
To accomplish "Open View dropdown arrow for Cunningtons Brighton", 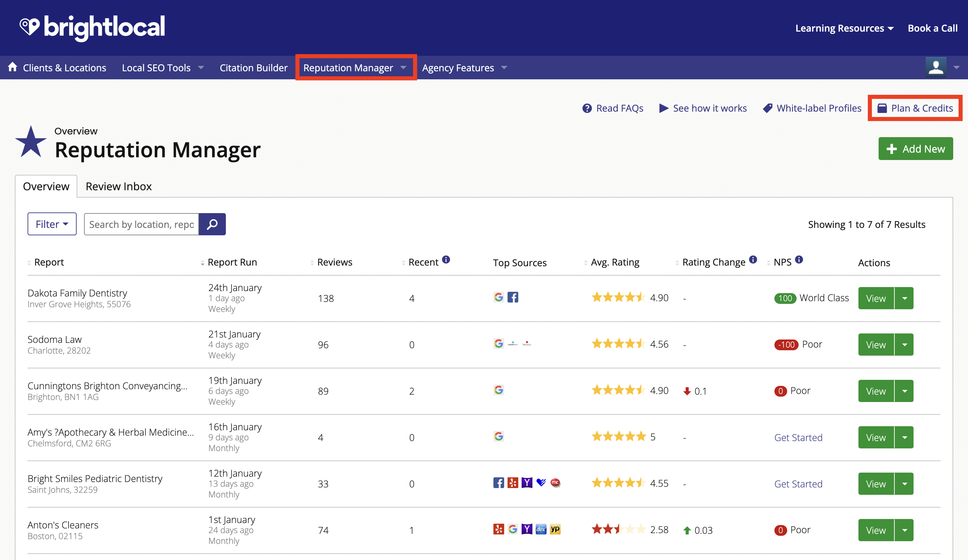I will click(904, 391).
